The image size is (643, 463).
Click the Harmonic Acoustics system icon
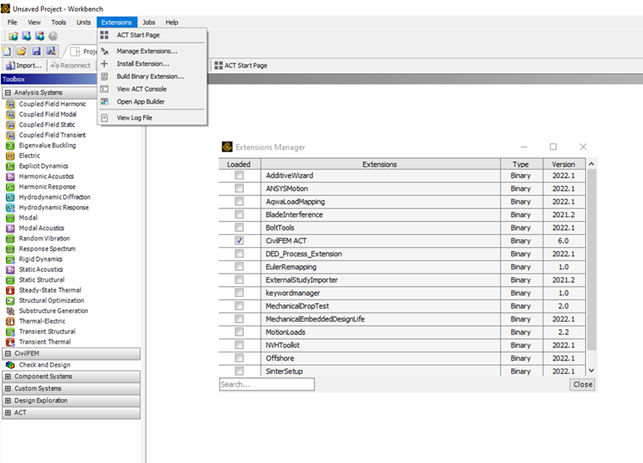click(10, 177)
